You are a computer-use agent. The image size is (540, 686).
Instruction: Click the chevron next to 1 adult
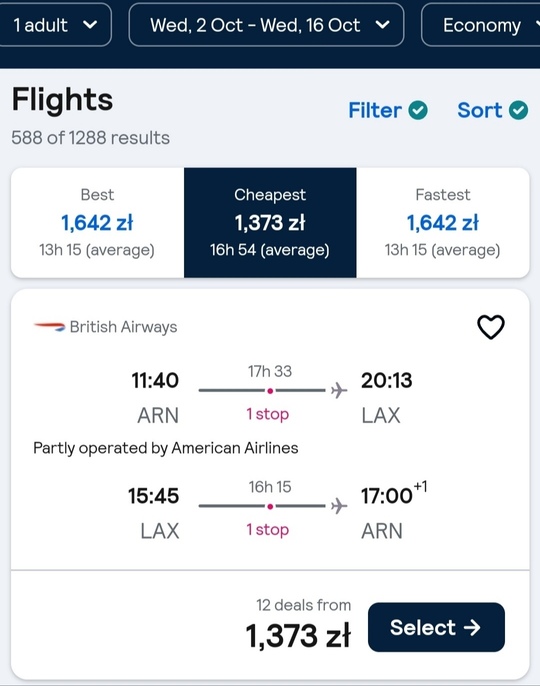coord(90,25)
